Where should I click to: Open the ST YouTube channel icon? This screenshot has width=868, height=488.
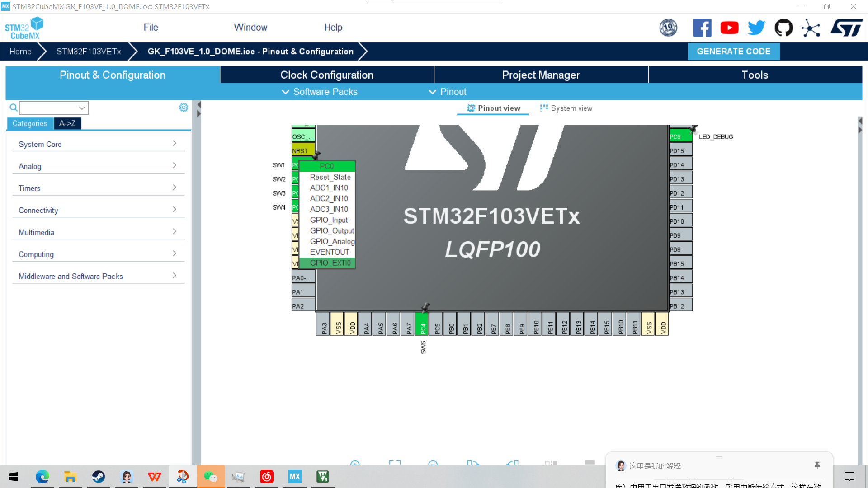tap(729, 28)
